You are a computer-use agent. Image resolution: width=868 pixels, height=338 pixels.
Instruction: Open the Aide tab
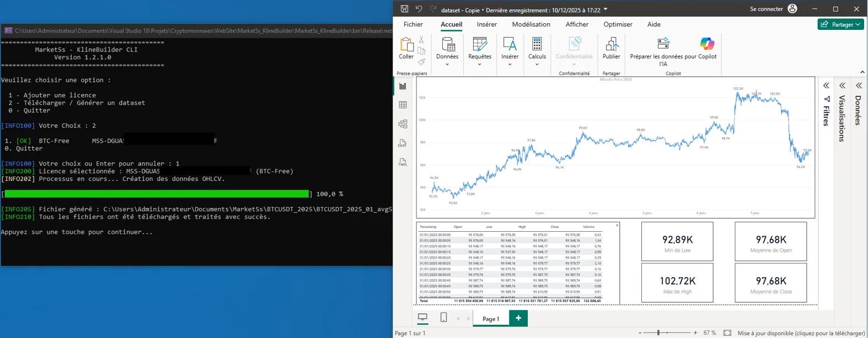point(653,24)
